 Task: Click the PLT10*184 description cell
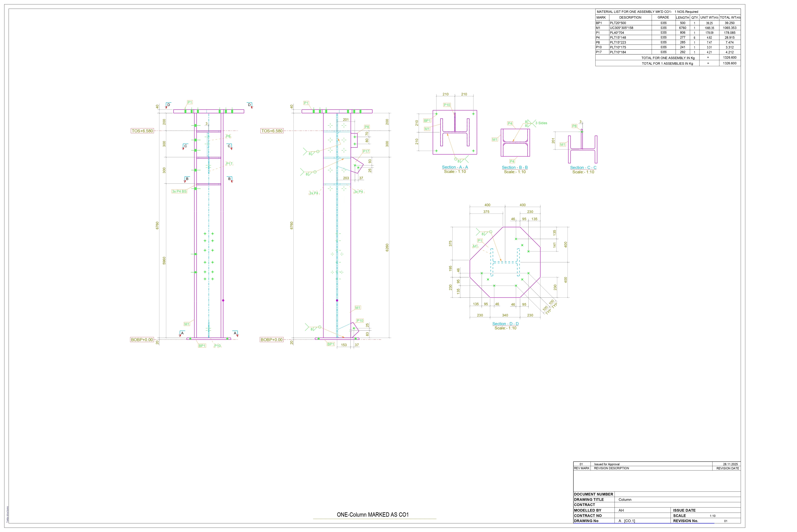[x=618, y=52]
